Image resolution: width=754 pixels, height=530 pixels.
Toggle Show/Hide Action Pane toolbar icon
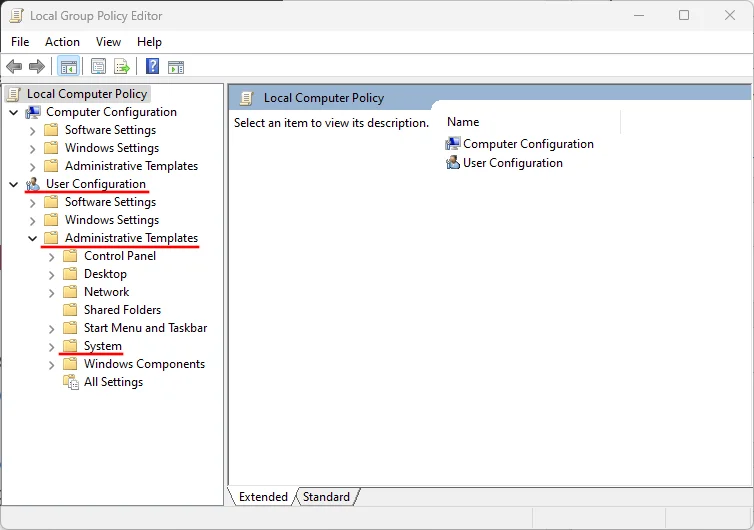176,67
